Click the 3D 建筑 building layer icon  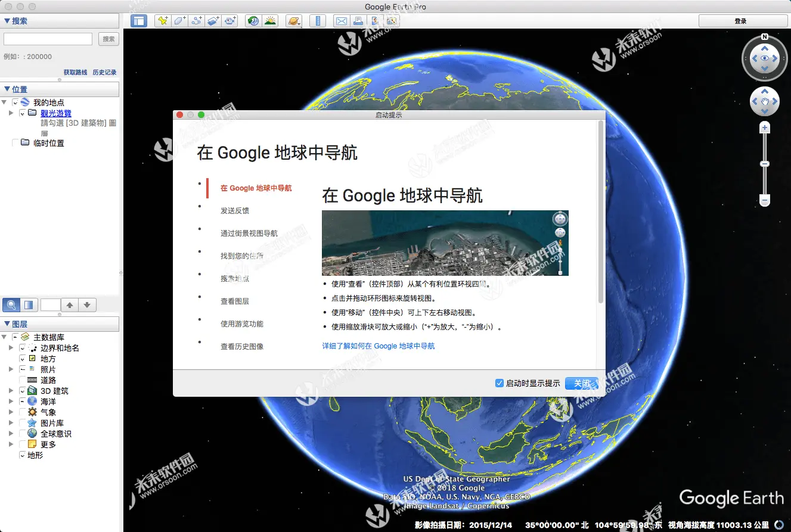pyautogui.click(x=32, y=391)
